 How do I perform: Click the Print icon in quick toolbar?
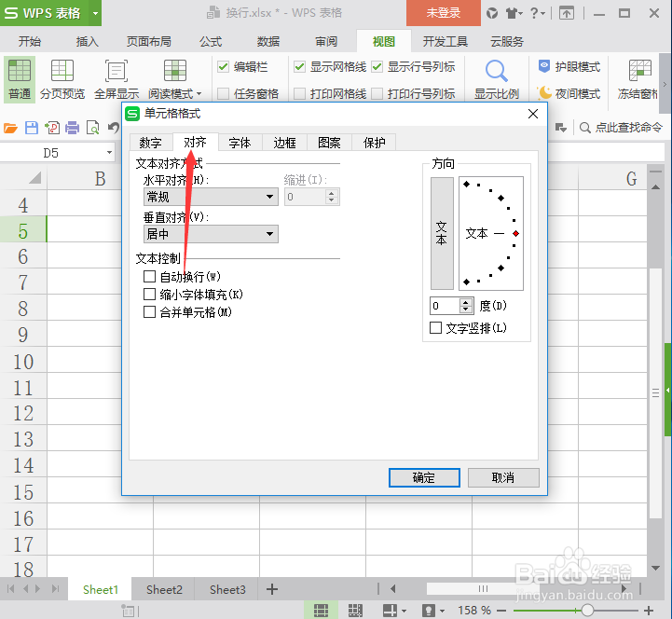(x=73, y=128)
